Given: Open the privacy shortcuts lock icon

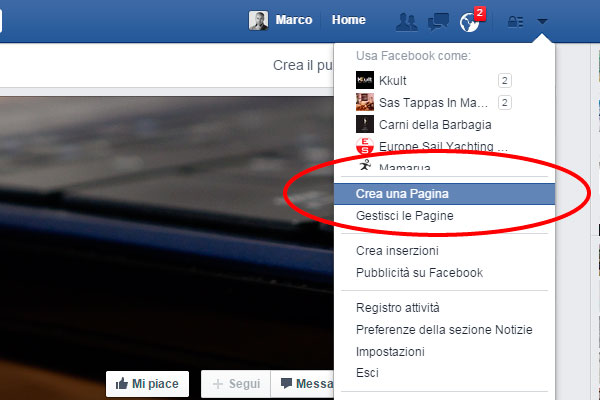Looking at the screenshot, I should 515,21.
